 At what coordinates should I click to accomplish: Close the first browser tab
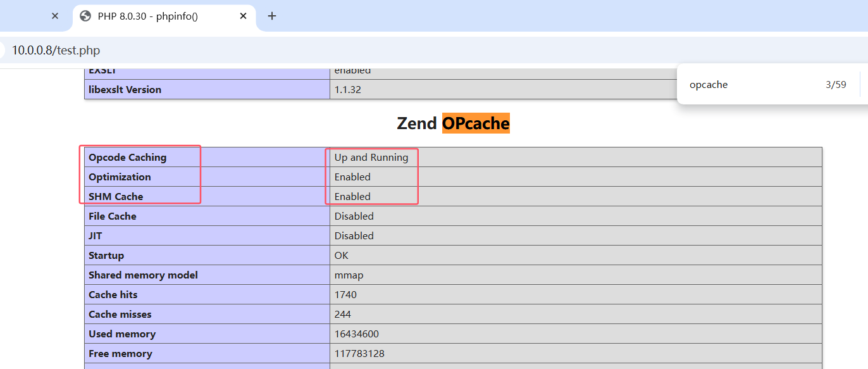pos(55,16)
